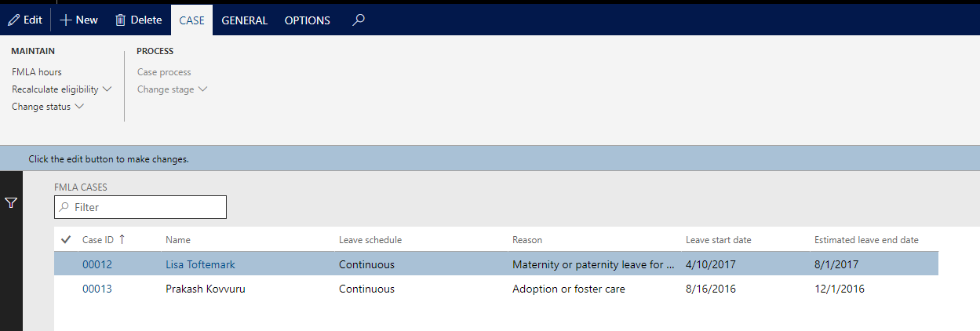Open case ID 00012 link
The width and height of the screenshot is (980, 331).
pyautogui.click(x=97, y=265)
